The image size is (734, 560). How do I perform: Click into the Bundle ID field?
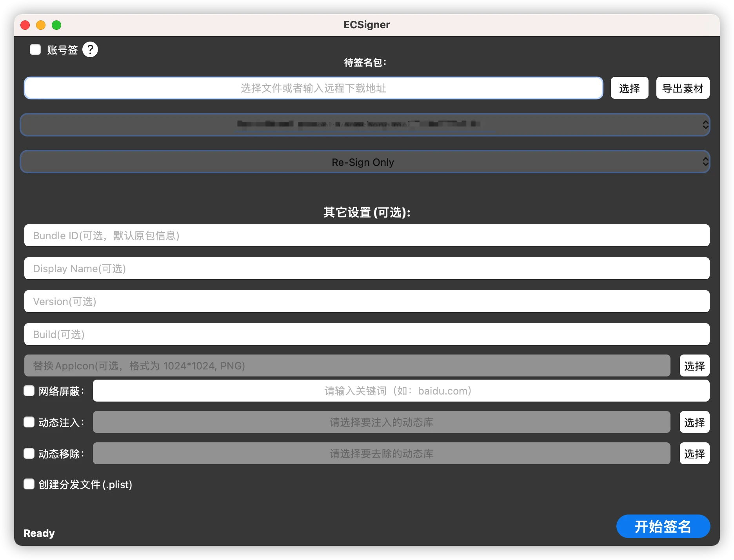point(367,235)
